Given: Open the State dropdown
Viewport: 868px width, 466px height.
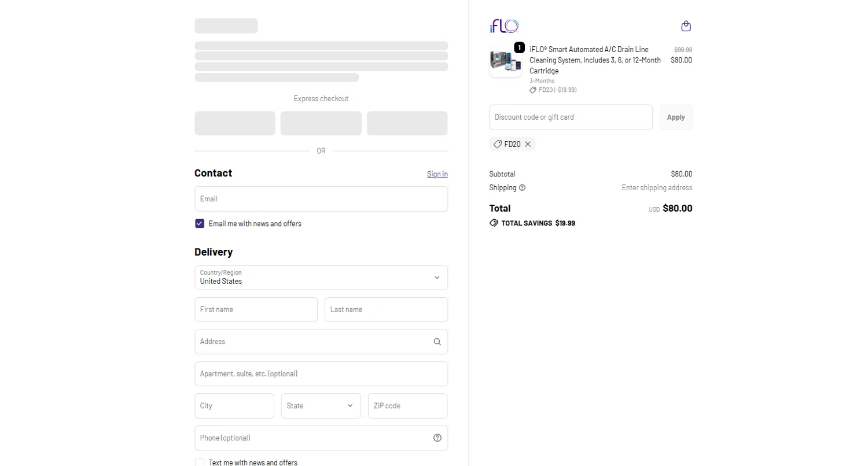Looking at the screenshot, I should click(x=321, y=406).
